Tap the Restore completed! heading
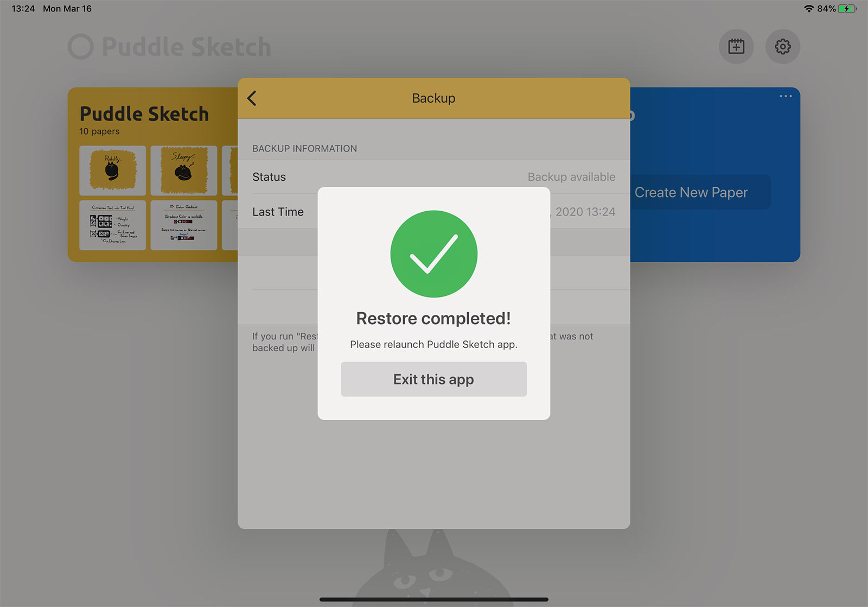This screenshot has height=607, width=868. tap(433, 318)
